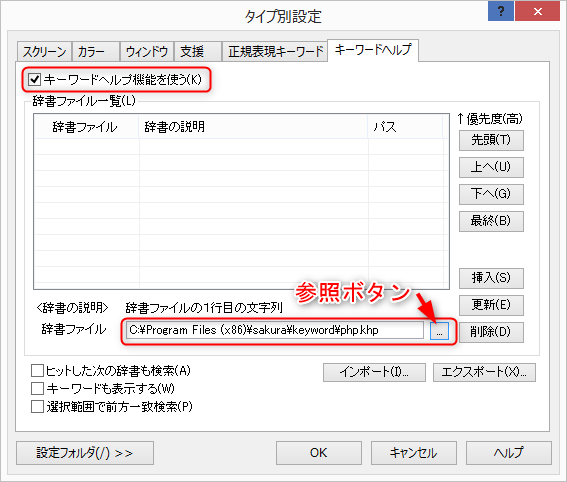Click the browse (...) button for dictionary file
567x482 pixels.
tap(439, 331)
